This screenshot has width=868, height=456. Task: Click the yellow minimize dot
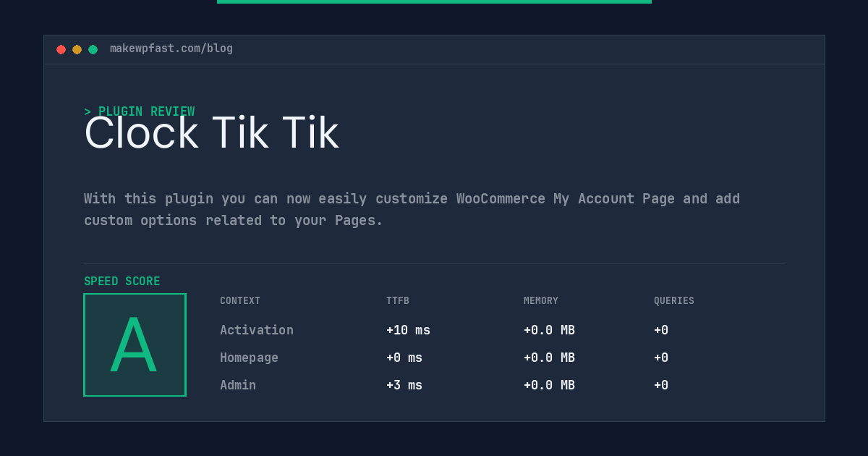[x=77, y=49]
